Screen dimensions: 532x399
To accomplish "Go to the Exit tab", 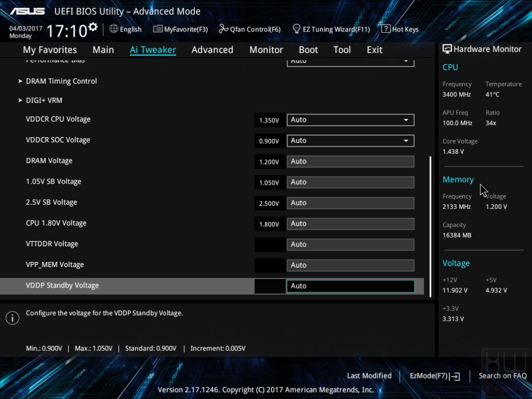I will click(x=374, y=50).
